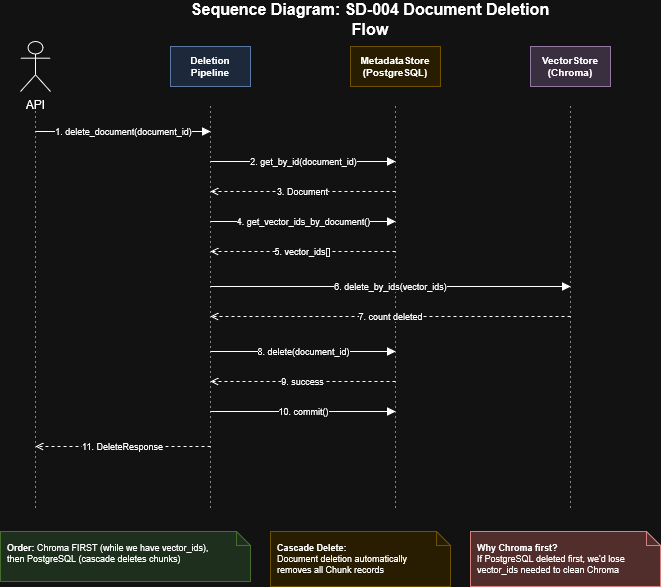Screen dimensions: 661x587
Task: Click message 8 delete(document_id) label
Action: point(302,351)
